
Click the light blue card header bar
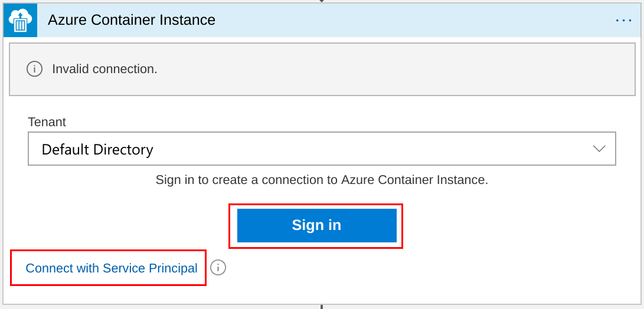(x=322, y=20)
